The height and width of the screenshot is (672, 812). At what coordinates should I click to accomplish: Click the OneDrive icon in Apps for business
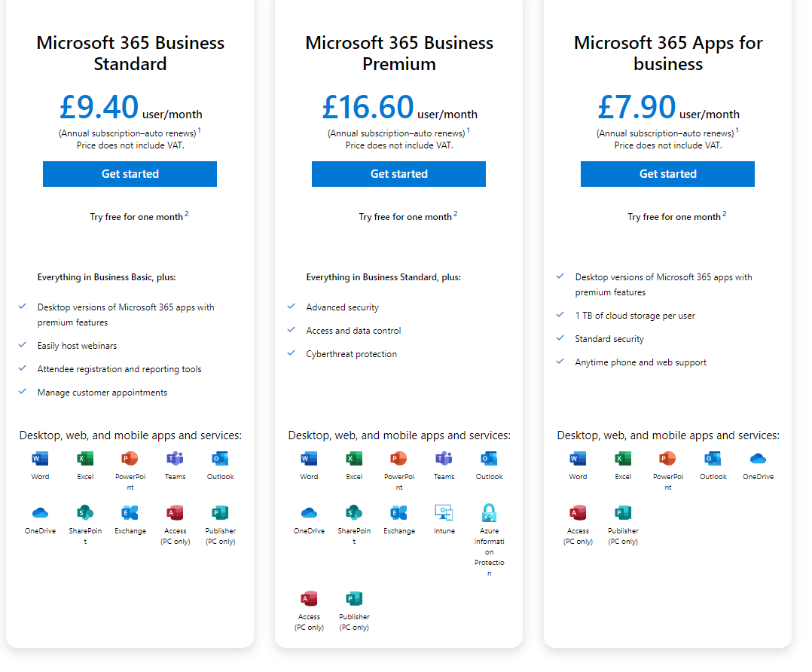pyautogui.click(x=758, y=459)
